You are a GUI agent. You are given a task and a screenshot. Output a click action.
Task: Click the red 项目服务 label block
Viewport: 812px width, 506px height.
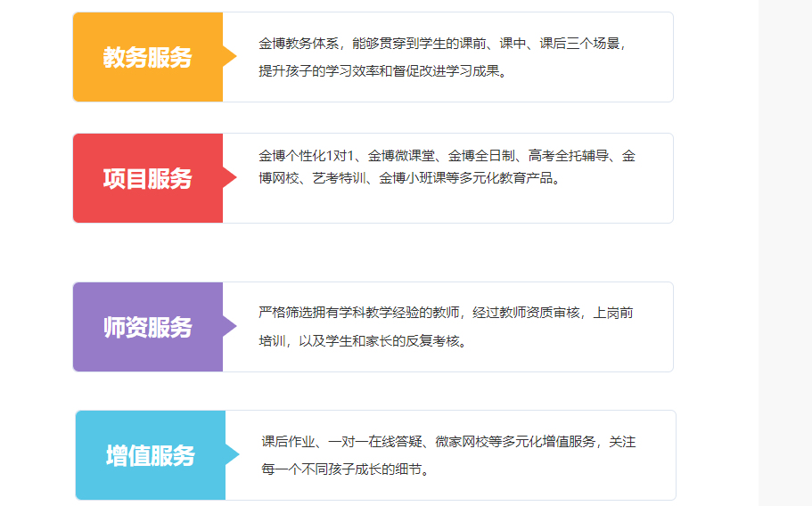click(x=148, y=178)
